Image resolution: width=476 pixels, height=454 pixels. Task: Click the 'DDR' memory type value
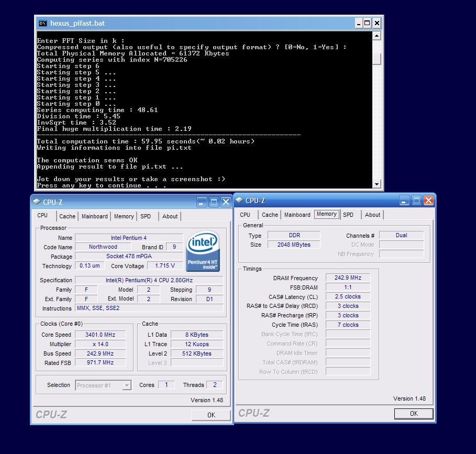294,235
